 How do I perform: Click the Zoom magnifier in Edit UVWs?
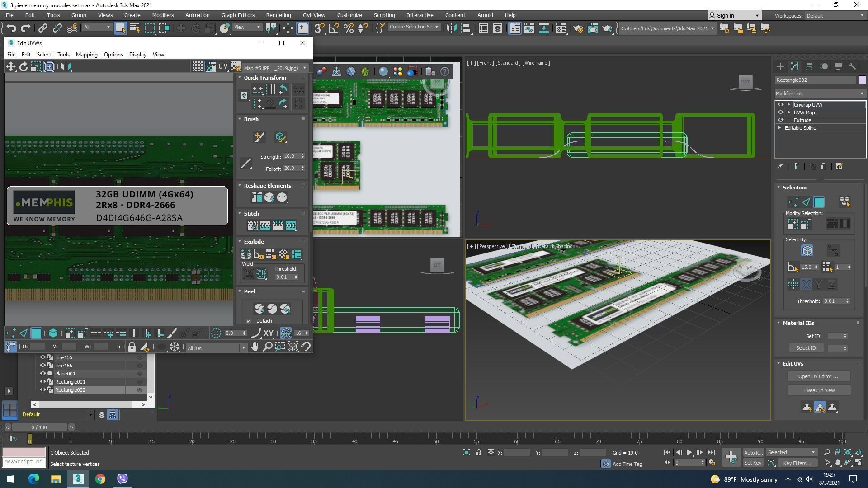[268, 347]
